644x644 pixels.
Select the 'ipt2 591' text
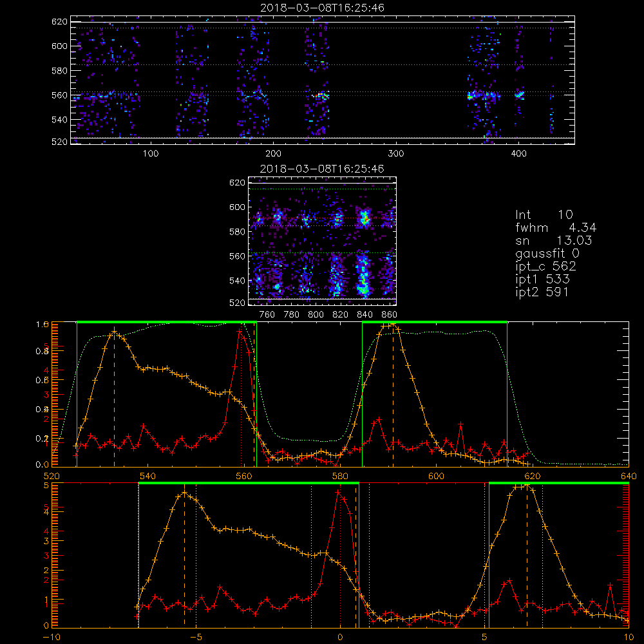[x=542, y=292]
